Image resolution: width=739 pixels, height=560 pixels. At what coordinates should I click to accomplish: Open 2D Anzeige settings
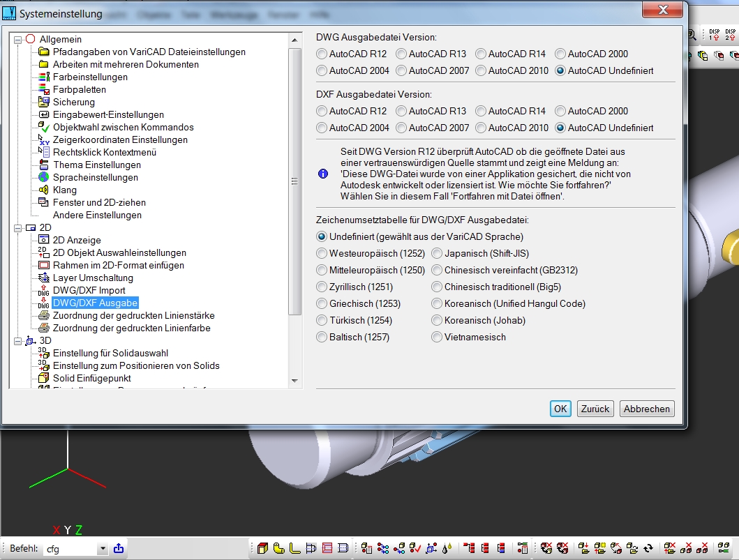click(76, 240)
